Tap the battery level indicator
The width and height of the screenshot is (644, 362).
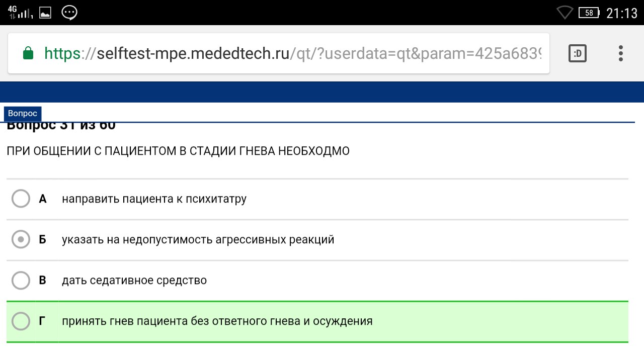tap(590, 13)
